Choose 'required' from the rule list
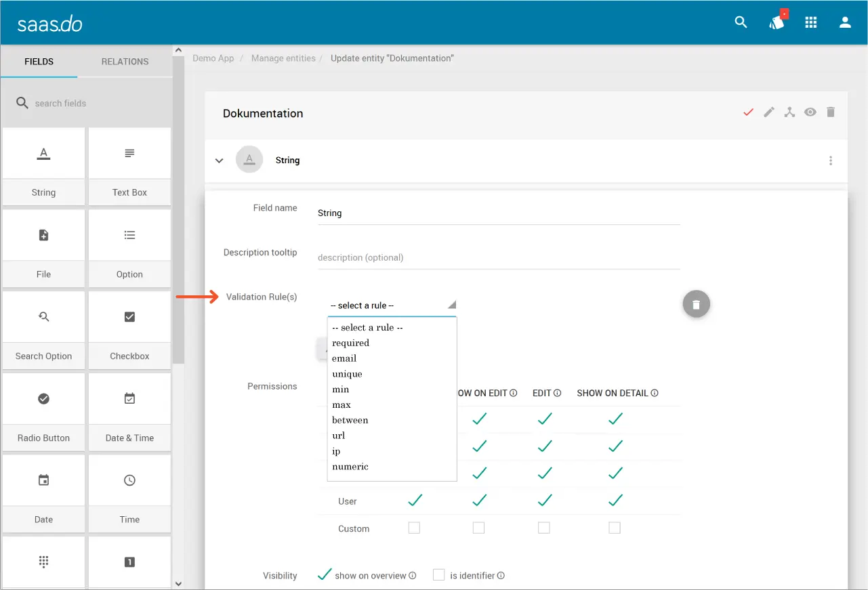This screenshot has width=868, height=590. point(351,343)
